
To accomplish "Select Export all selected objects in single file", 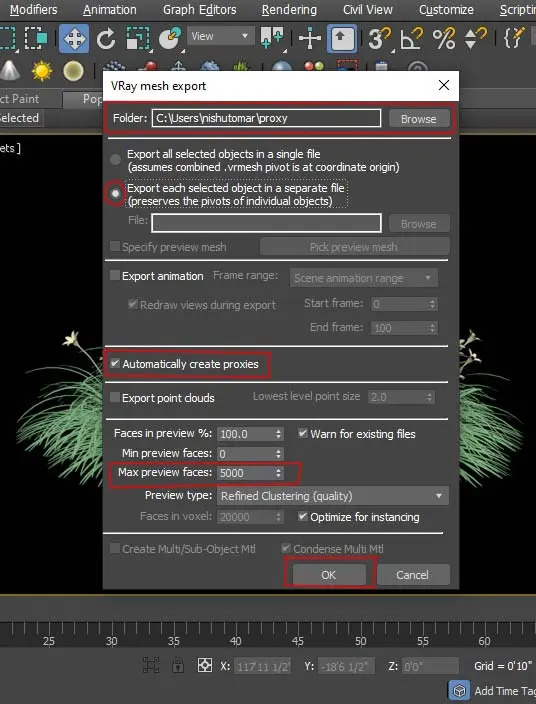I will pos(115,159).
